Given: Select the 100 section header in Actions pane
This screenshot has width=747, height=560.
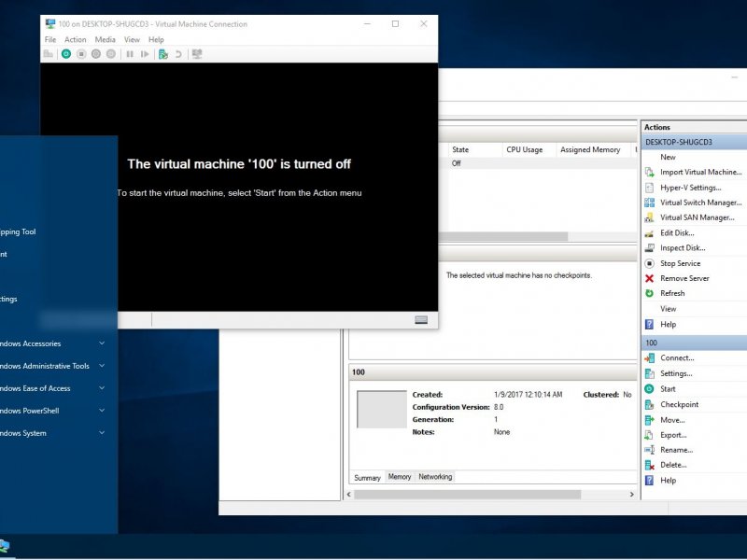Looking at the screenshot, I should [694, 343].
